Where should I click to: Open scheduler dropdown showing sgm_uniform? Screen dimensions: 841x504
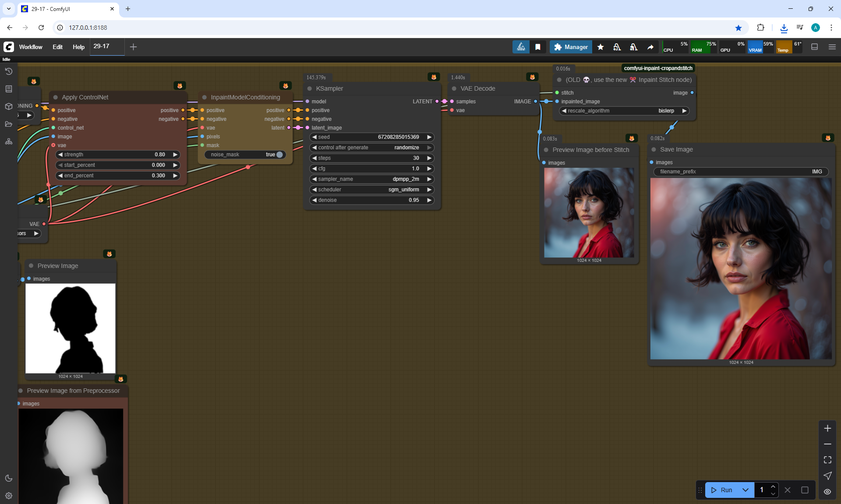pyautogui.click(x=371, y=190)
